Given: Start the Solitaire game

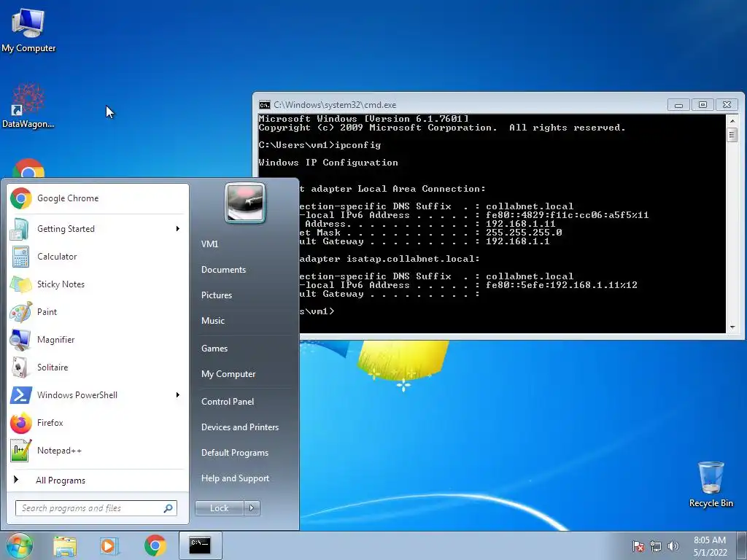Looking at the screenshot, I should [98, 367].
